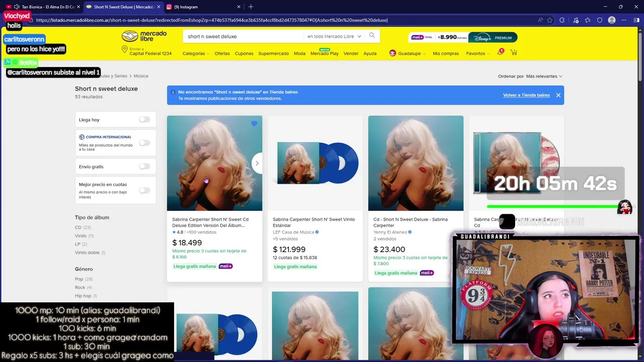
Task: Click the favorite heart on the first product
Action: (x=254, y=124)
